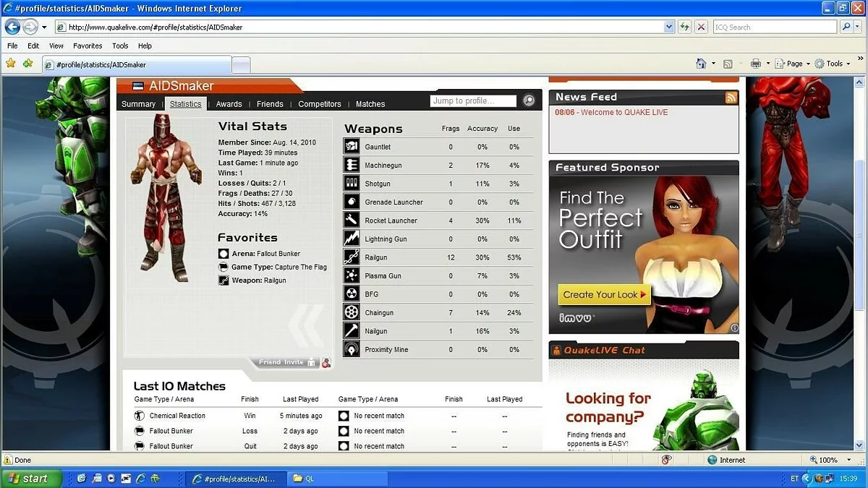Click the favorite Arena icon
The width and height of the screenshot is (868, 488).
tap(224, 254)
